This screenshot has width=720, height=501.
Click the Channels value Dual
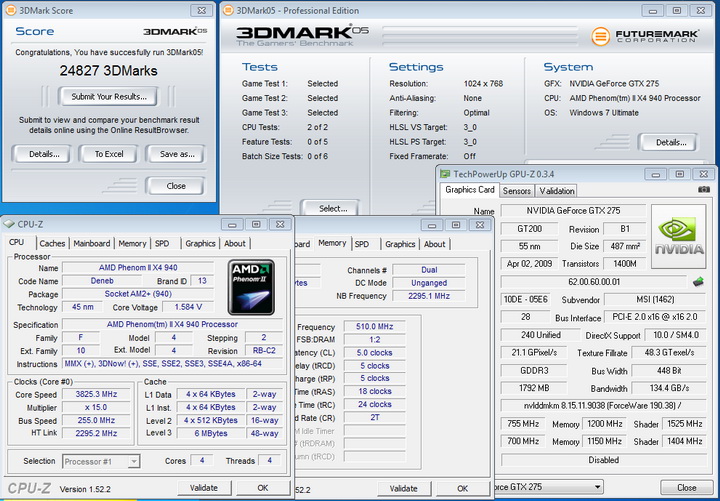(429, 270)
